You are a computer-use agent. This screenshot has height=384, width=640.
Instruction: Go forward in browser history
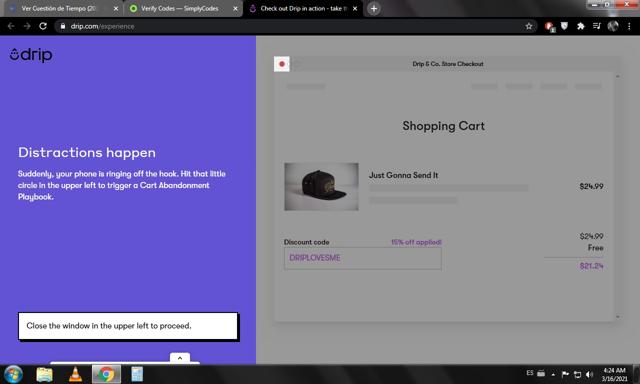(27, 26)
